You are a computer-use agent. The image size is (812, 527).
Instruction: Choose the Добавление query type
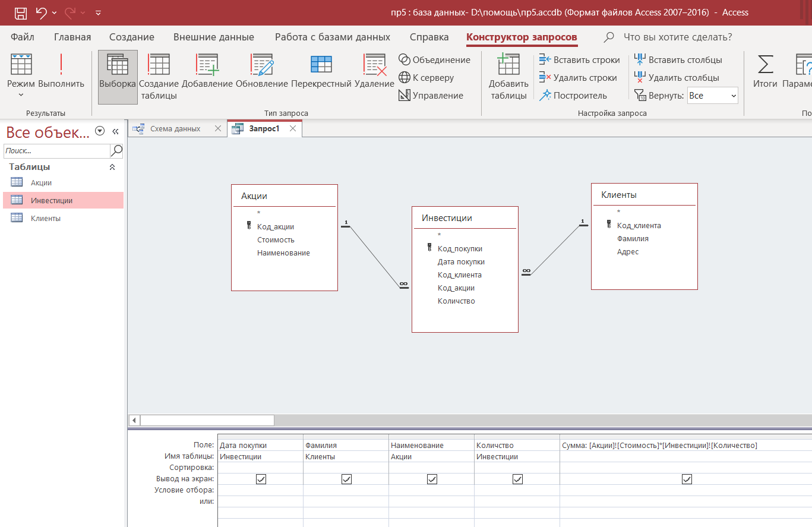click(x=207, y=70)
